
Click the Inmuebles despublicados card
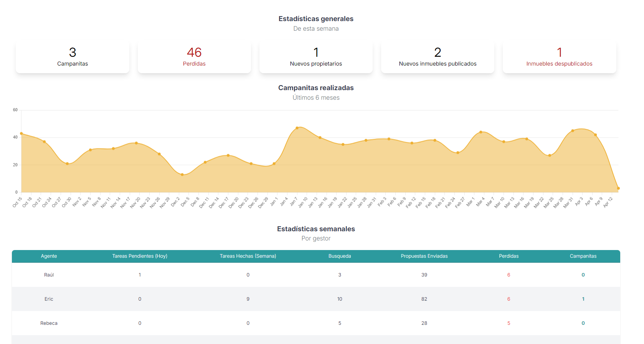click(559, 57)
